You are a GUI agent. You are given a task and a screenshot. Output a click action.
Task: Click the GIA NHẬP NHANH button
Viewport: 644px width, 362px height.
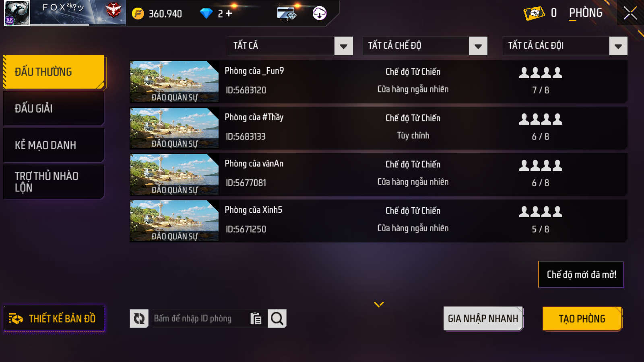(483, 319)
